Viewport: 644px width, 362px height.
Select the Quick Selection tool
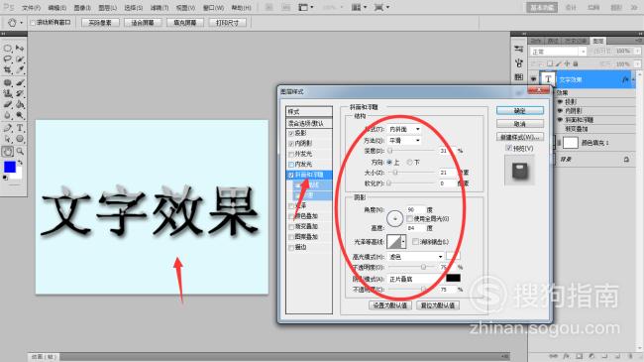[20, 60]
